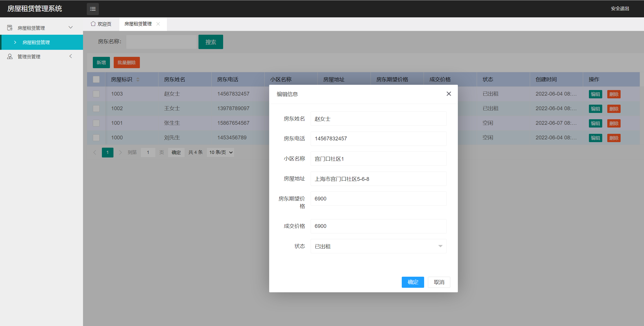Screen dimensions: 644x326
Task: Click 编辑 for row 1000
Action: (x=595, y=138)
